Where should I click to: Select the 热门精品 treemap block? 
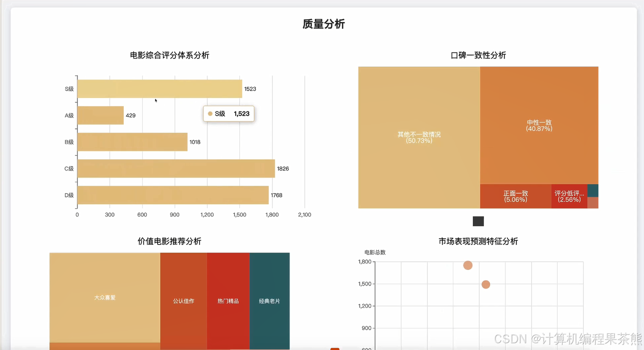point(228,301)
